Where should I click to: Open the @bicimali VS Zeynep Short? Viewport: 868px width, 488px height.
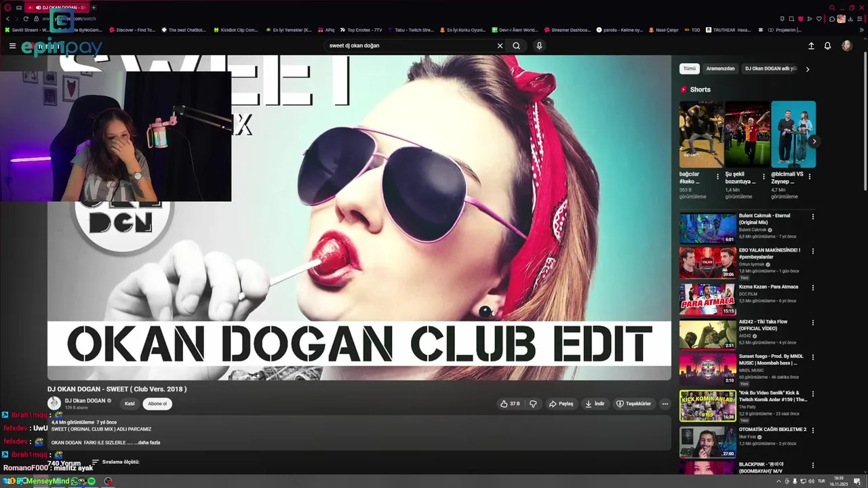(x=793, y=134)
